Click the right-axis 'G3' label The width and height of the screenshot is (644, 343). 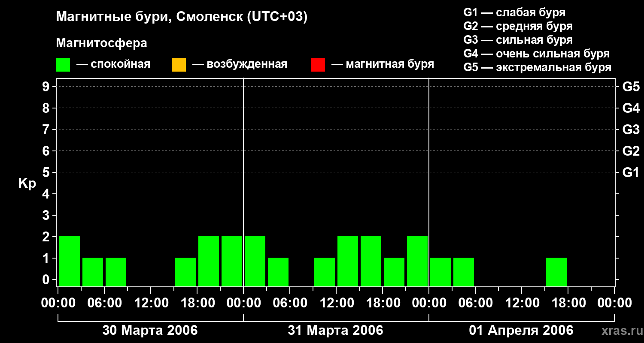(x=631, y=129)
